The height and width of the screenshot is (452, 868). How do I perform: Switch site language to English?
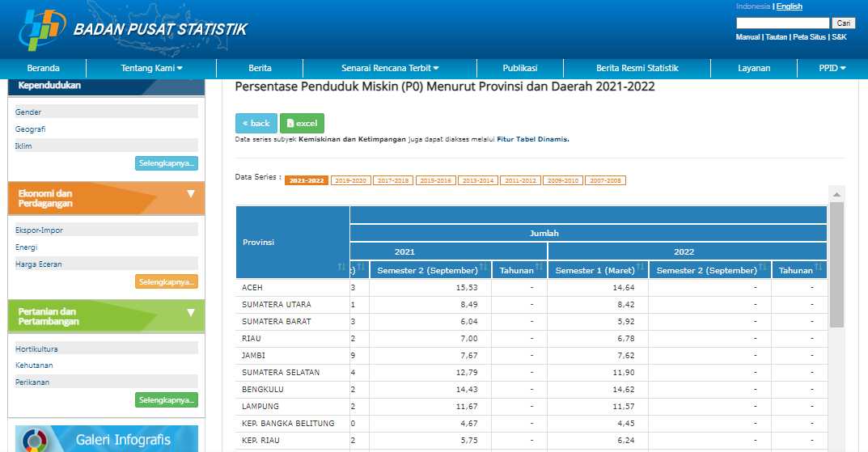point(790,6)
